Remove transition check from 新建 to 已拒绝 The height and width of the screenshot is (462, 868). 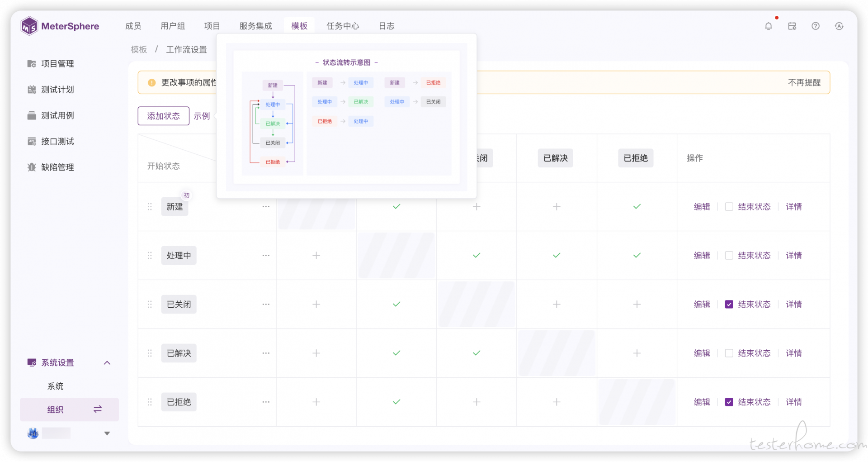pos(637,207)
